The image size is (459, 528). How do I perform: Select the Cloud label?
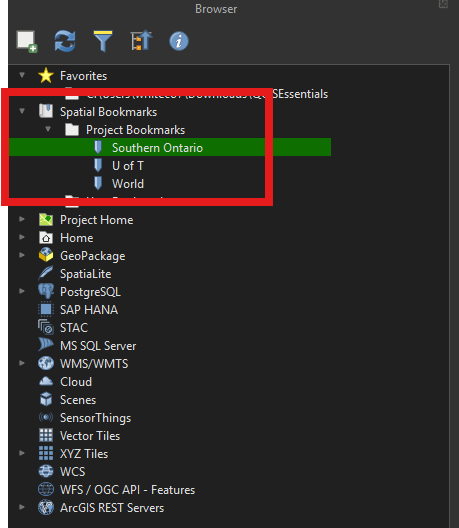[76, 382]
